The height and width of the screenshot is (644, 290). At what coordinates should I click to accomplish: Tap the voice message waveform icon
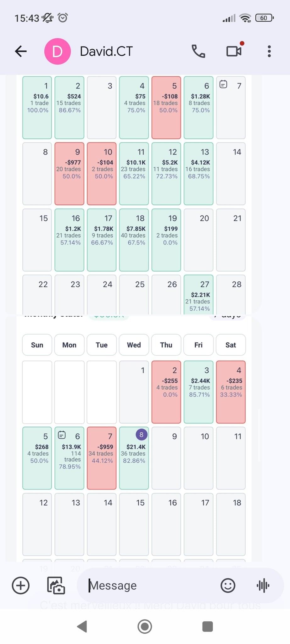[263, 586]
